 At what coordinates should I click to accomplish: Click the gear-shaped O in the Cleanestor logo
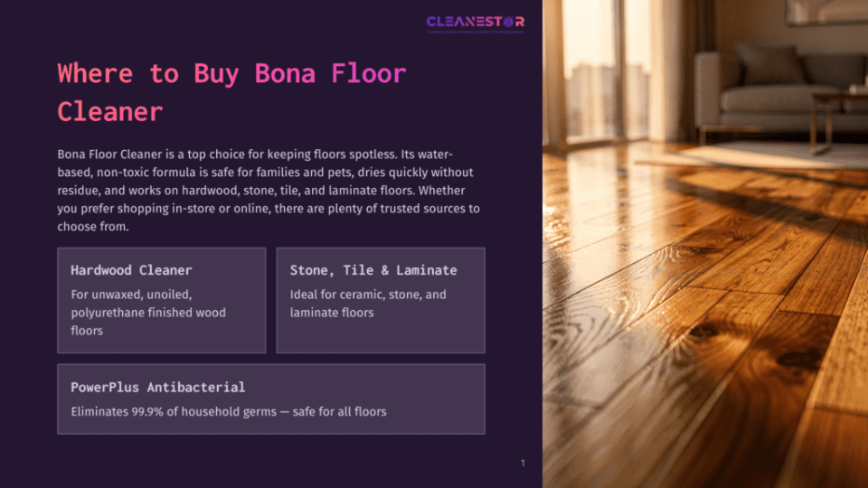[x=508, y=22]
